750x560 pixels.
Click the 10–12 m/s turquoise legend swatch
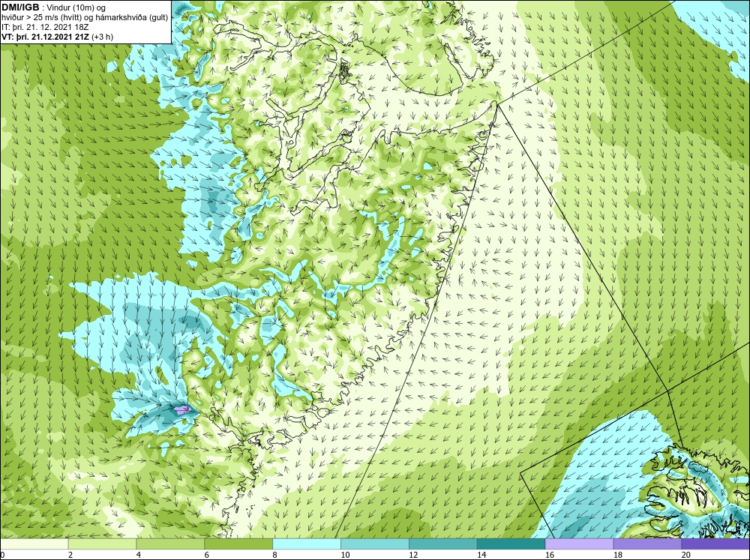pos(375,544)
